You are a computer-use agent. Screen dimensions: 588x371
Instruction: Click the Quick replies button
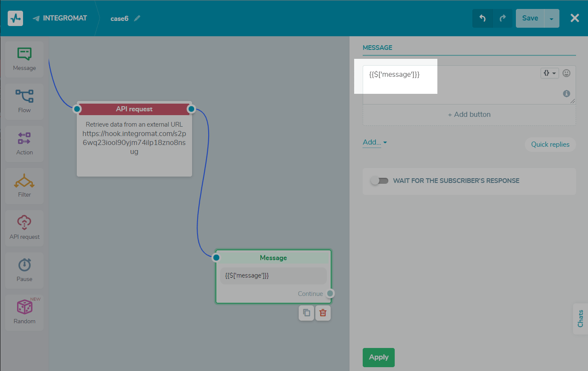(550, 145)
